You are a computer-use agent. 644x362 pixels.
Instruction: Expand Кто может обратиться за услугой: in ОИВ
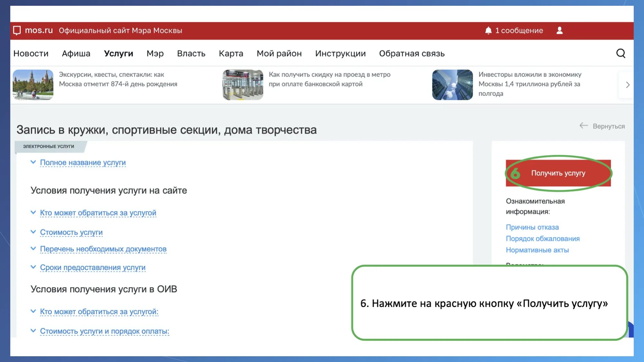[x=99, y=312]
